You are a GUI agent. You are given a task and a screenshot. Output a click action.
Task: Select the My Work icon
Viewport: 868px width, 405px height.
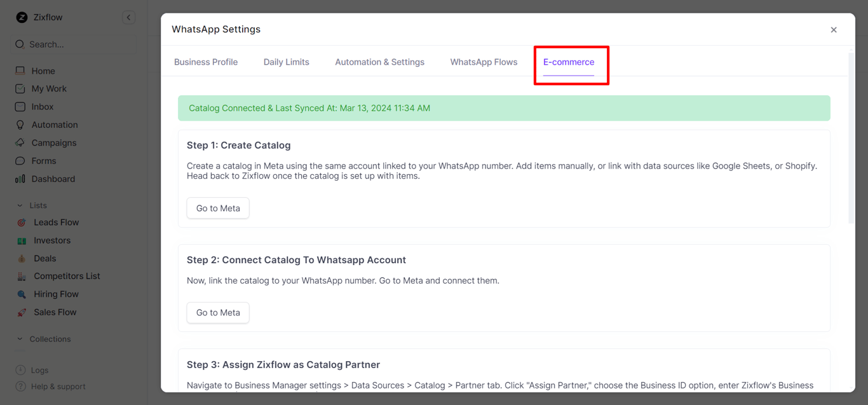coord(21,88)
